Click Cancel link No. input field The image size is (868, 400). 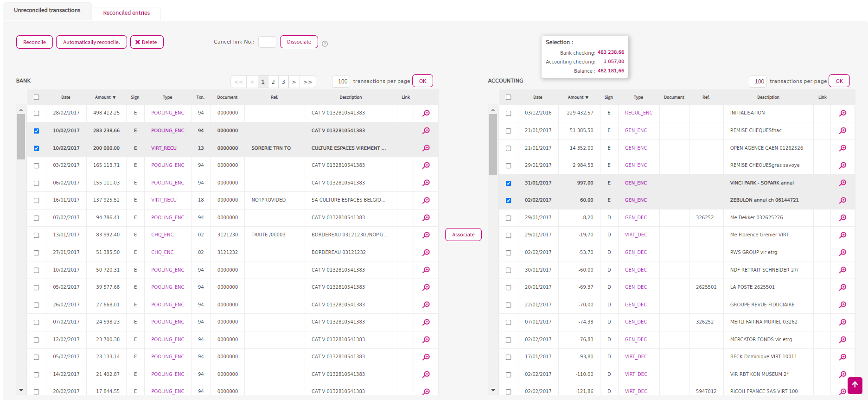tap(267, 42)
